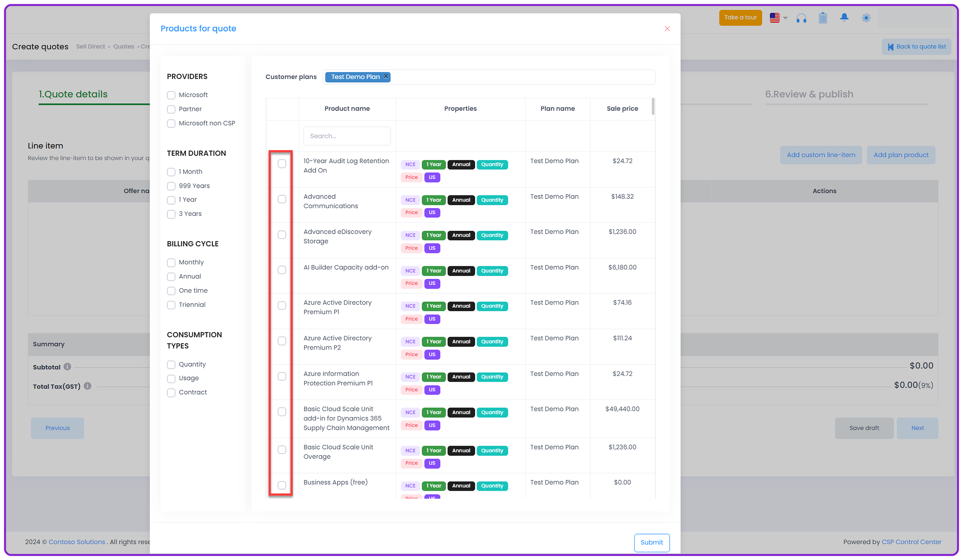This screenshot has width=963, height=560.
Task: Open the settings gear icon
Action: 865,18
